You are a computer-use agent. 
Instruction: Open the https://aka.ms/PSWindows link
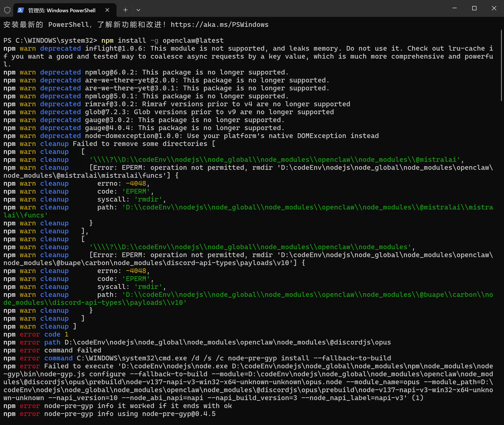[219, 24]
